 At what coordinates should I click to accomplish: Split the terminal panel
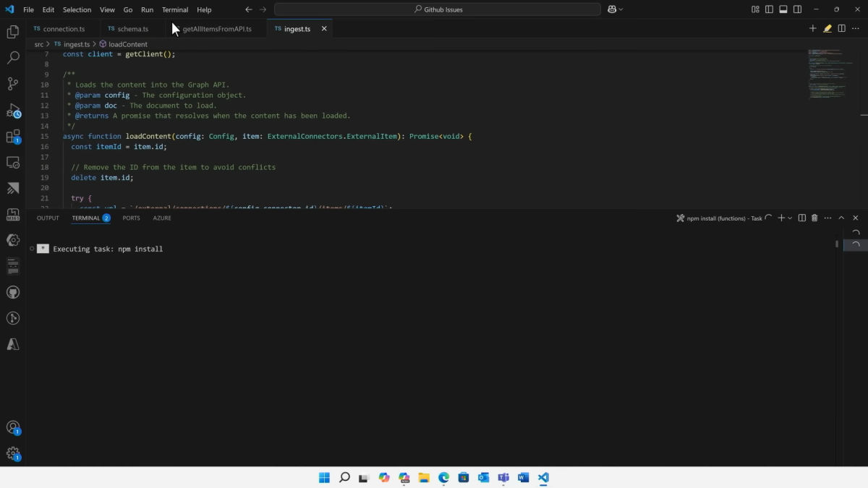801,218
